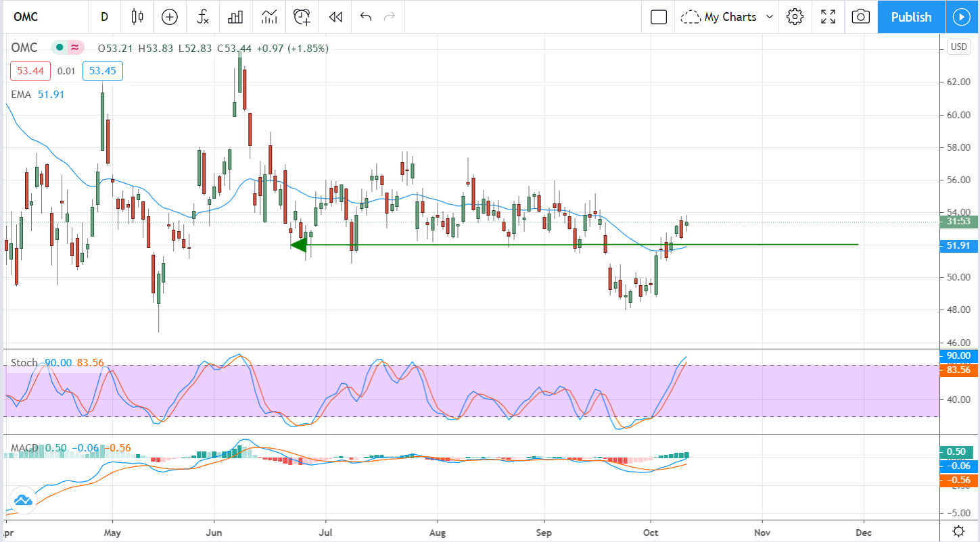Click the Compare or add symbol icon
The height and width of the screenshot is (542, 980).
(170, 17)
